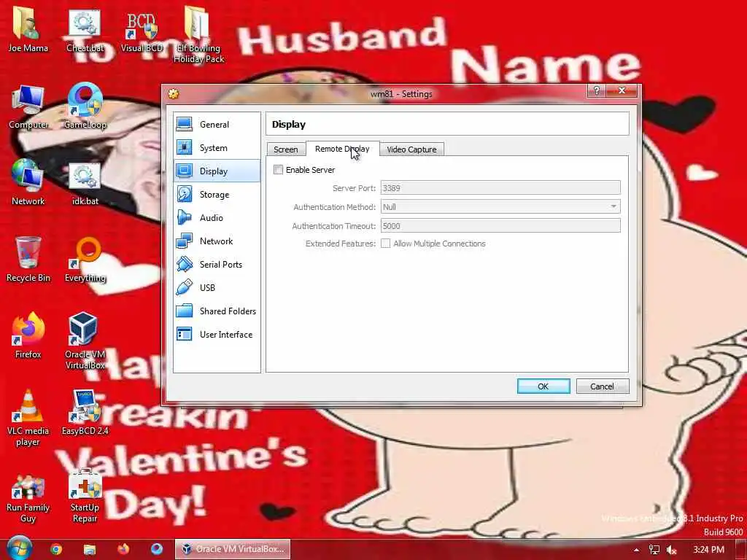
Task: Open the Windows Start menu orb
Action: pyautogui.click(x=19, y=548)
